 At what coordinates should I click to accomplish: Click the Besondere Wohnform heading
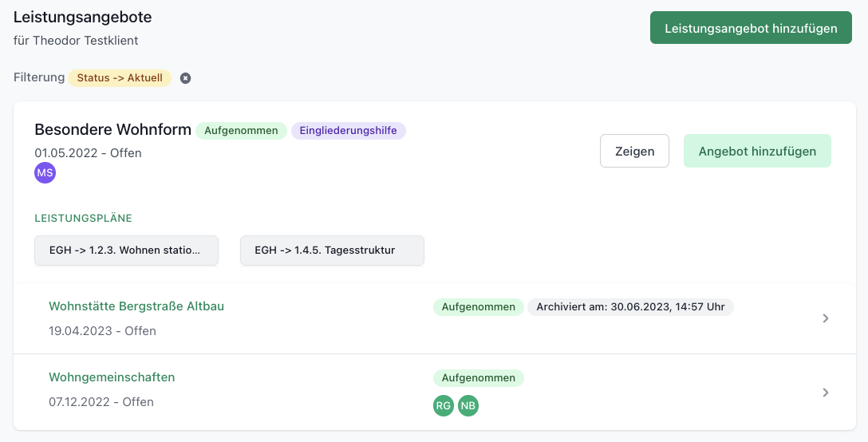113,129
